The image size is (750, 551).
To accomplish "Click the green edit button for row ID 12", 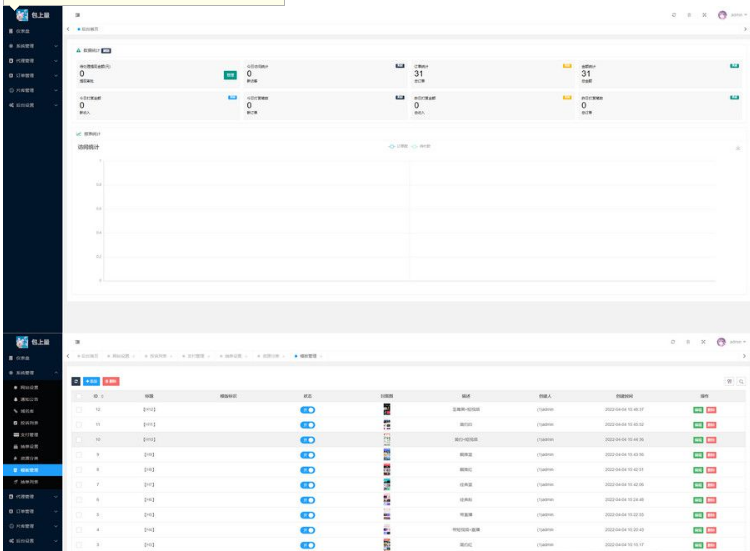I will (x=698, y=410).
